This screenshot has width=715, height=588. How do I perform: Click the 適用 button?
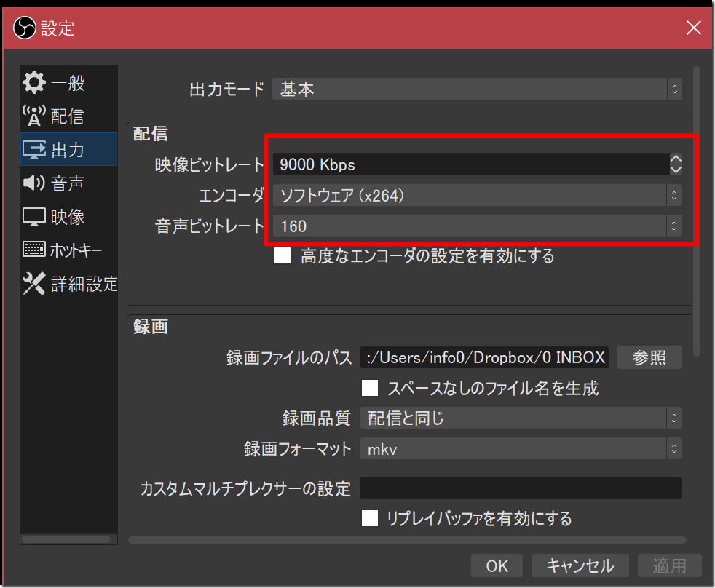click(669, 565)
